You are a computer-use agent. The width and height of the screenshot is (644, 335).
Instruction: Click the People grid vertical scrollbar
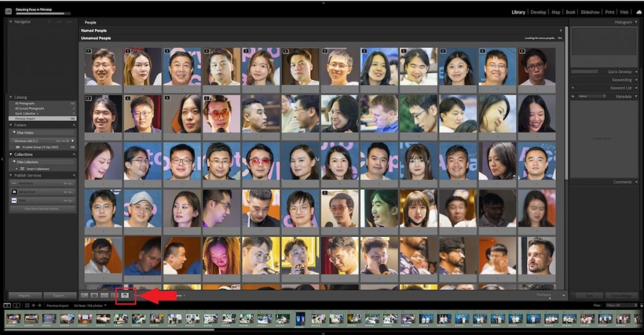[x=567, y=103]
